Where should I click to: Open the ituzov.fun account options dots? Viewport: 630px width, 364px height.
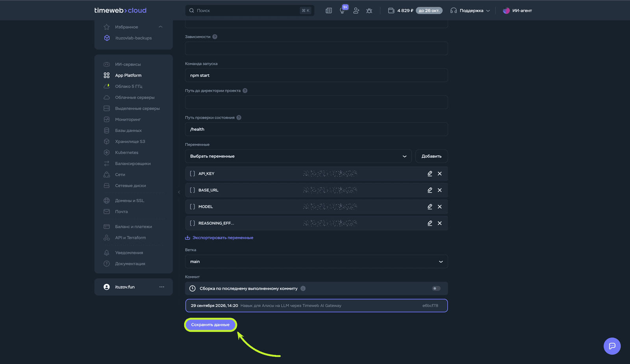(x=162, y=287)
